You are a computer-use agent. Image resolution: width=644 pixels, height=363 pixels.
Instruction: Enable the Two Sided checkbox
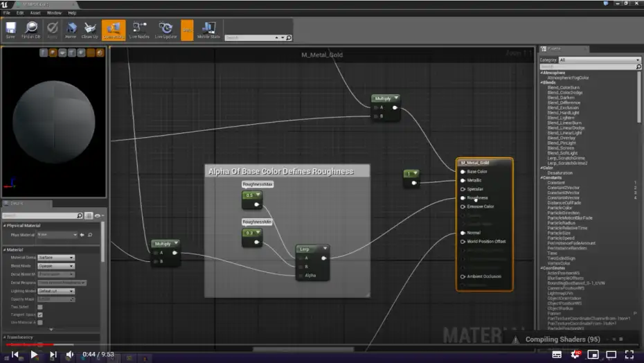coord(40,307)
